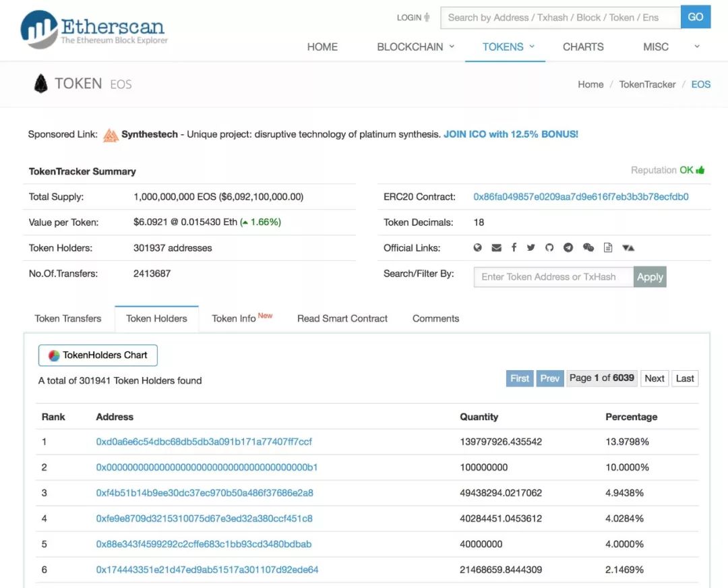Screen dimensions: 728x588
Task: Expand the BLOCKCHAIN dropdown menu
Action: click(x=415, y=47)
